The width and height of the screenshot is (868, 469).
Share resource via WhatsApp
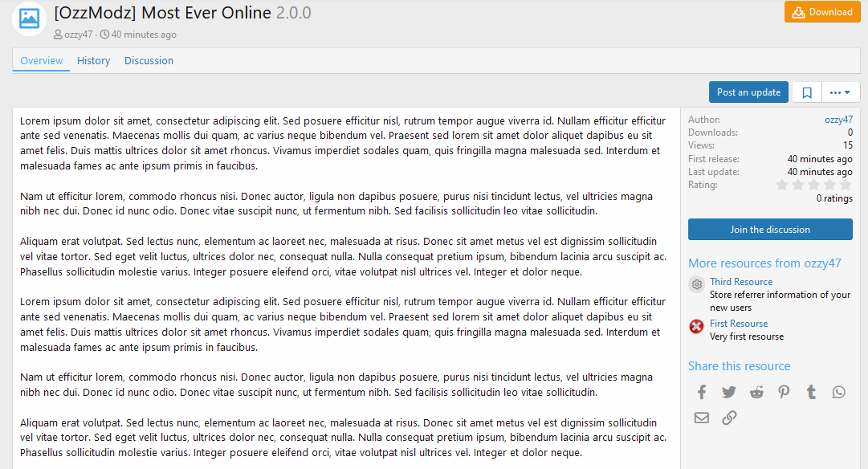[839, 392]
